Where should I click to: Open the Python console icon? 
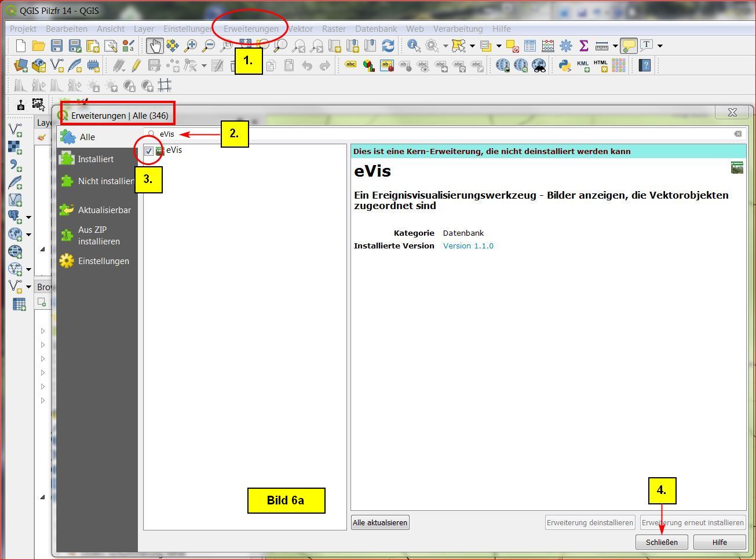click(565, 65)
